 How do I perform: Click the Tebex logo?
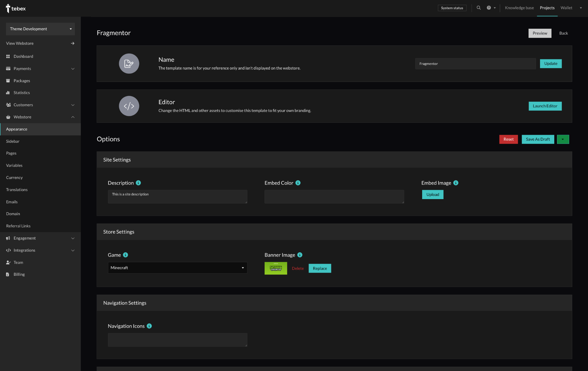point(15,8)
